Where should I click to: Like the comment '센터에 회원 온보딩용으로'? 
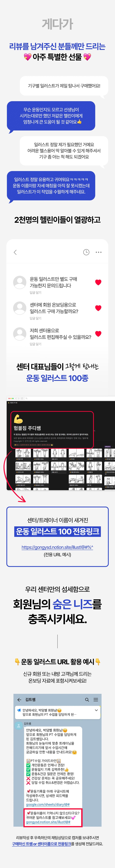pyautogui.click(x=98, y=308)
